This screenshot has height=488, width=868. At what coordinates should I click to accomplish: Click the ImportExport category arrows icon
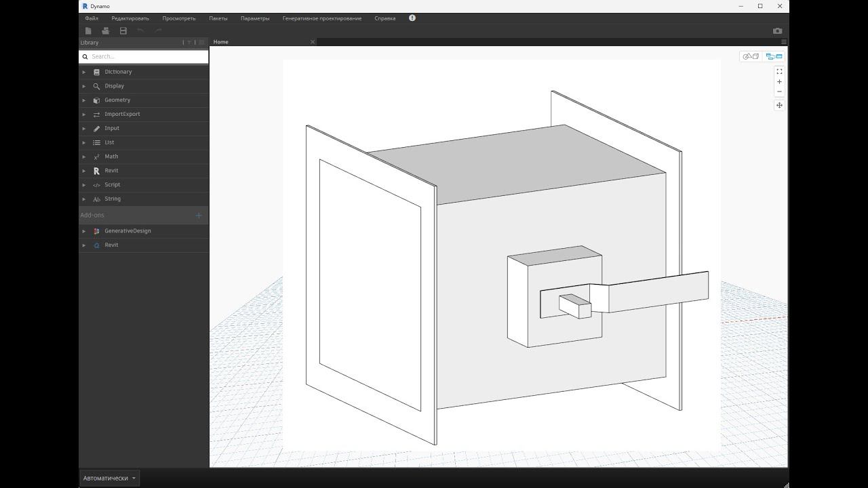(x=96, y=115)
